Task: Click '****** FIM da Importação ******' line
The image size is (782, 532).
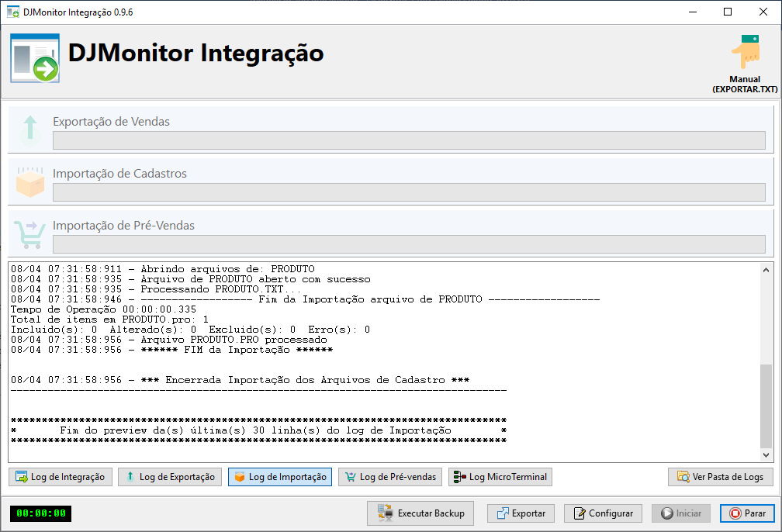Action: coord(172,350)
